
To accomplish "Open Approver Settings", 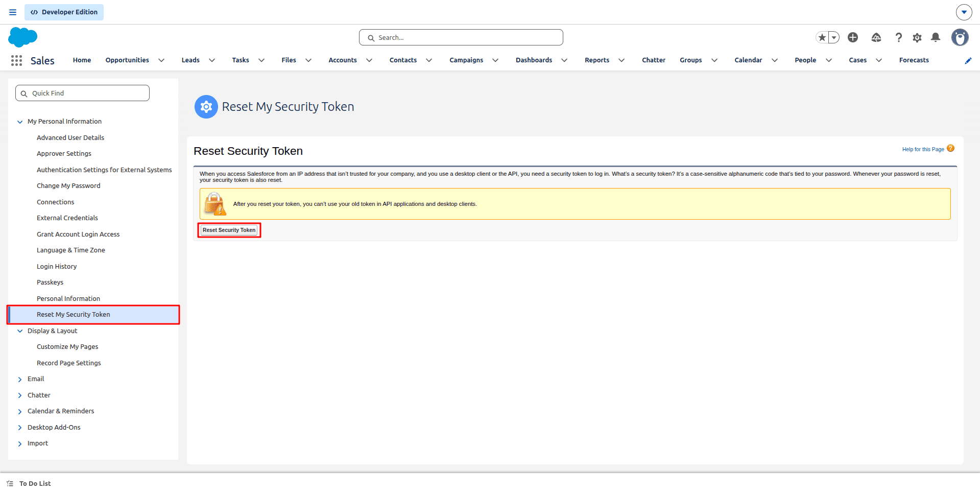I will [64, 153].
